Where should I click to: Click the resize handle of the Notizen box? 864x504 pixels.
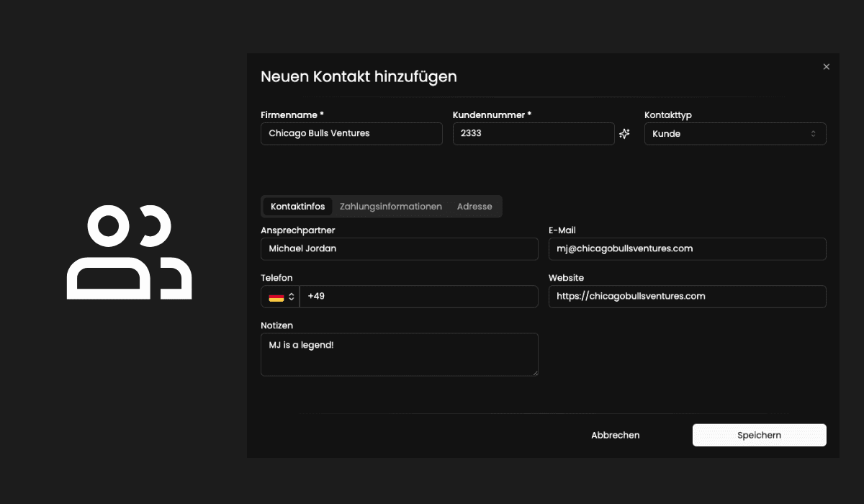(536, 374)
